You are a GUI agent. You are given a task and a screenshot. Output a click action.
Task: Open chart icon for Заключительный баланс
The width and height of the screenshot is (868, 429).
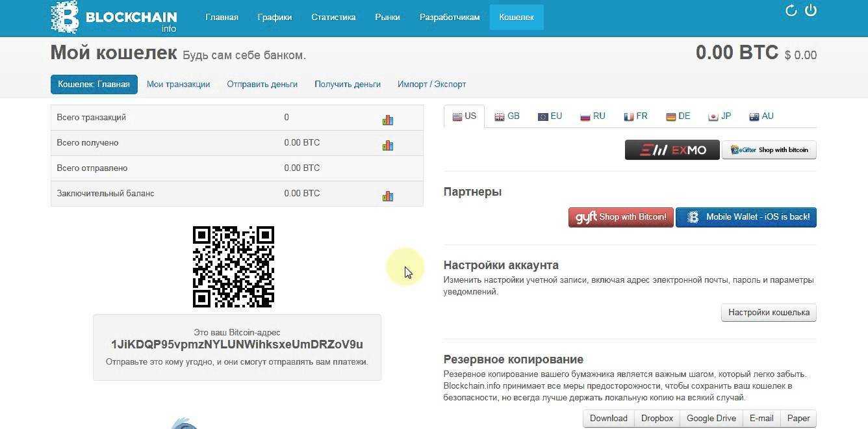[x=388, y=196]
